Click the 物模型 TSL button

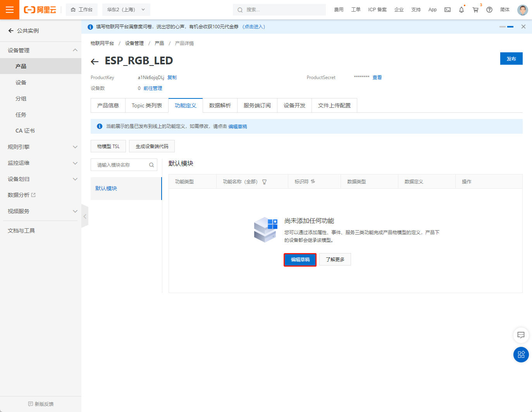pos(108,146)
